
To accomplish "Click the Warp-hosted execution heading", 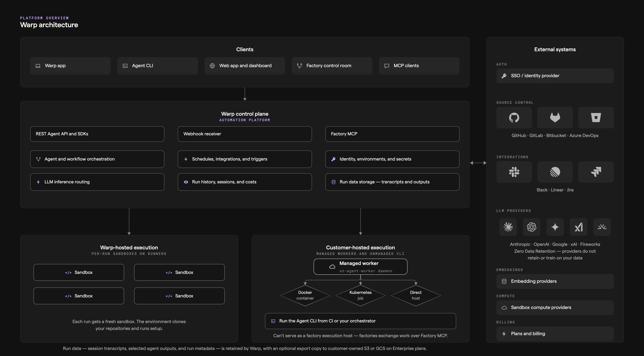I will [x=129, y=248].
